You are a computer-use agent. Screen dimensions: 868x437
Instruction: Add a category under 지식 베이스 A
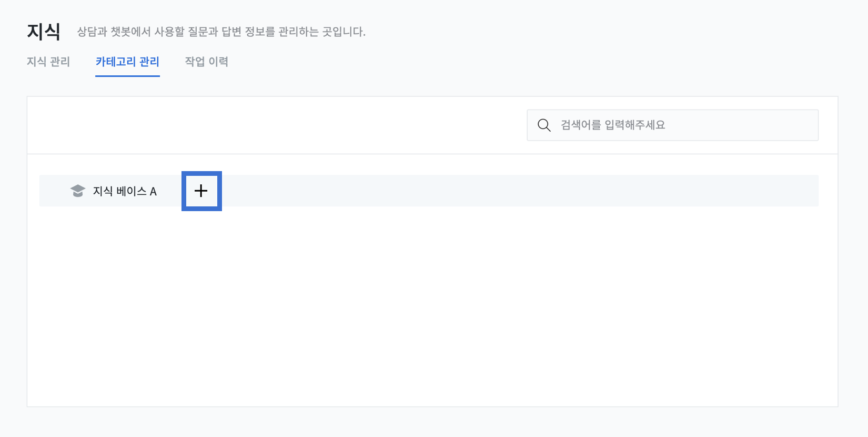201,191
